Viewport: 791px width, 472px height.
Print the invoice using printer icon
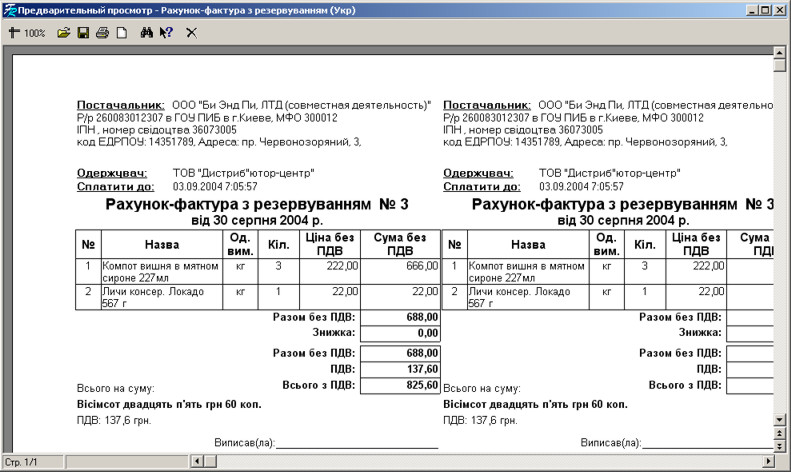point(102,33)
